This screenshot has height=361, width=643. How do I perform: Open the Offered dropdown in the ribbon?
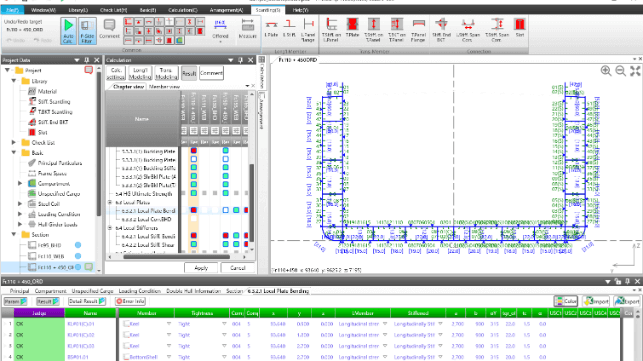coord(220,31)
